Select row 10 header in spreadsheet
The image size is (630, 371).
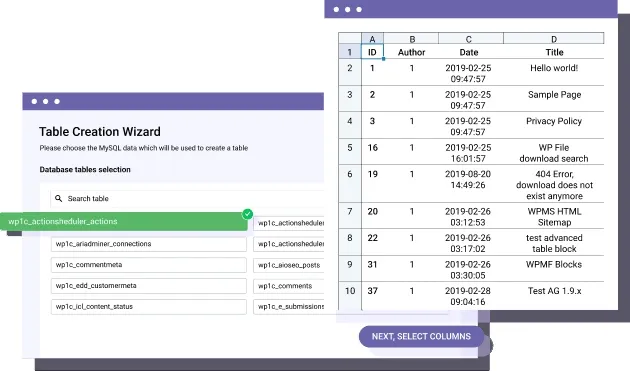pyautogui.click(x=350, y=296)
